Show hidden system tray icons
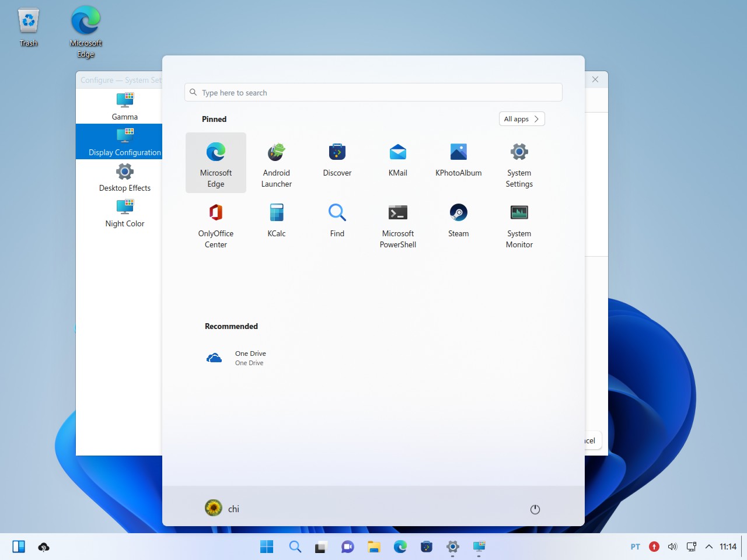 (709, 547)
